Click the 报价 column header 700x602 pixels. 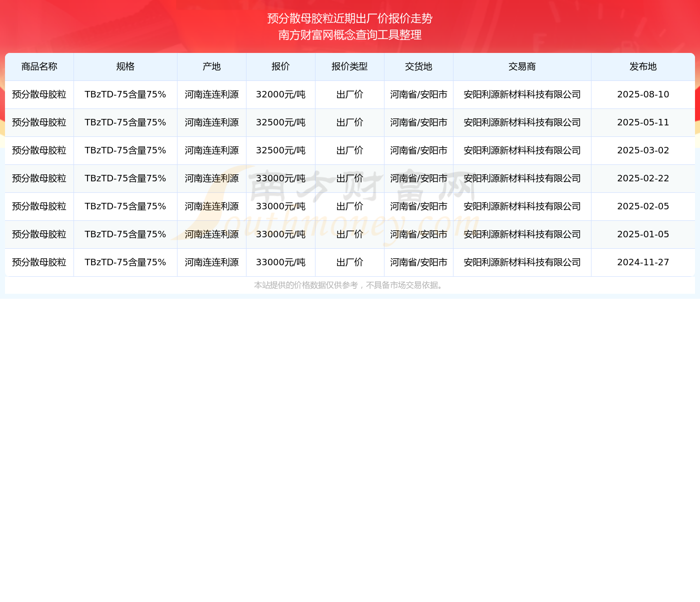pos(280,66)
